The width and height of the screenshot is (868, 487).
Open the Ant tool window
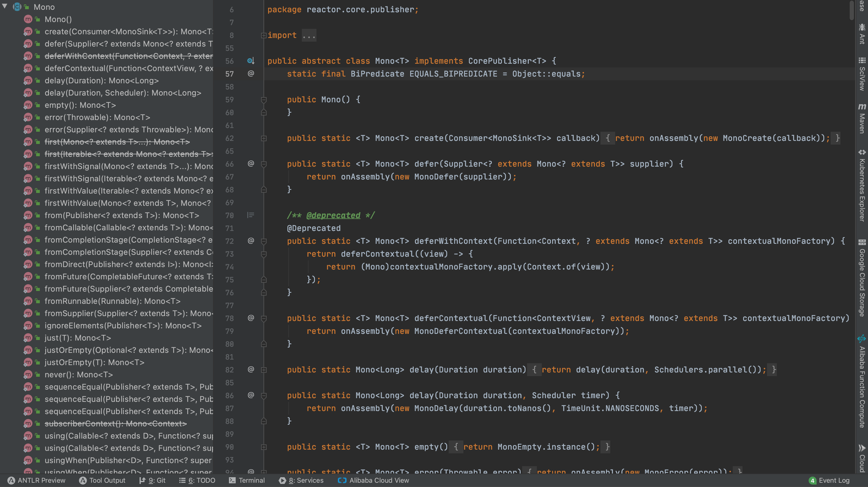tap(862, 34)
